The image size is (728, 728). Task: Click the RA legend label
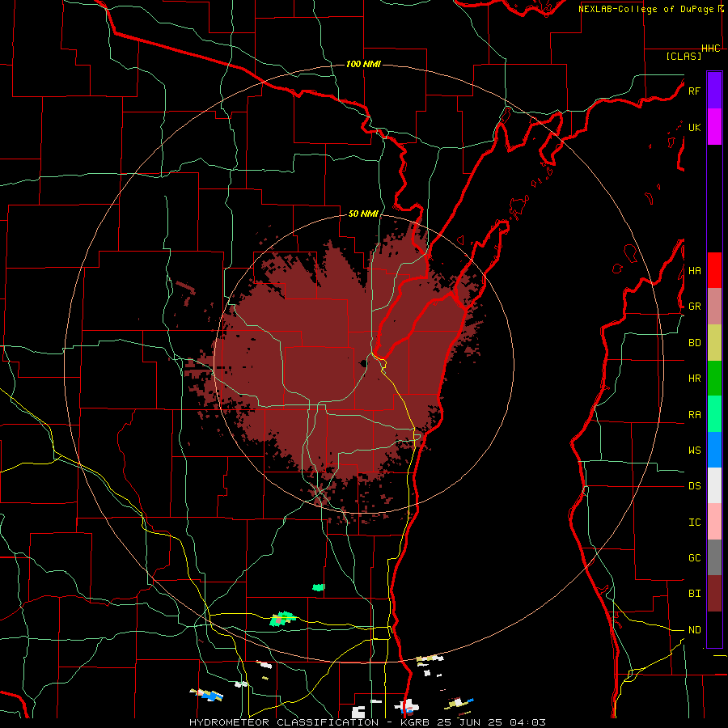click(694, 414)
